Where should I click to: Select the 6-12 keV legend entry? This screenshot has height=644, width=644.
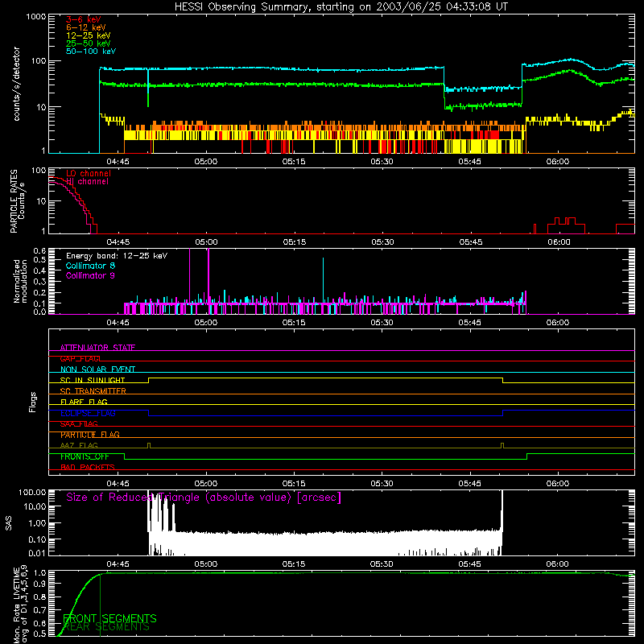pyautogui.click(x=86, y=27)
